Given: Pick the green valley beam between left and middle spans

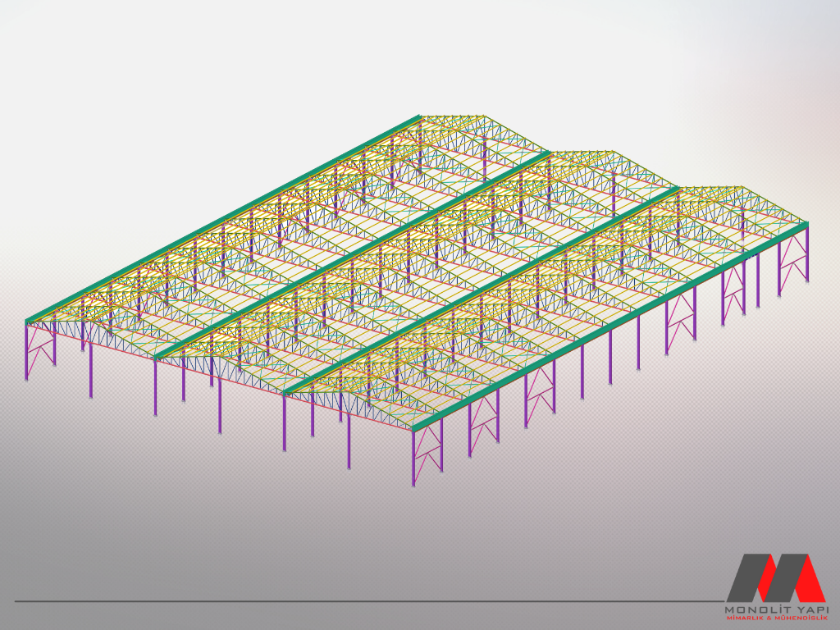Looking at the screenshot, I should click(353, 254).
